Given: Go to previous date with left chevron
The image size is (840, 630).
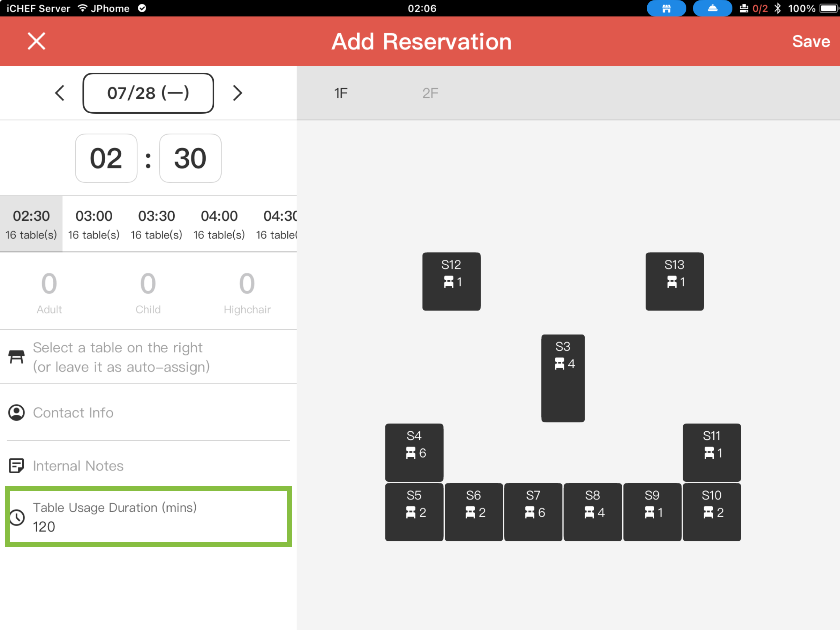Looking at the screenshot, I should click(60, 93).
